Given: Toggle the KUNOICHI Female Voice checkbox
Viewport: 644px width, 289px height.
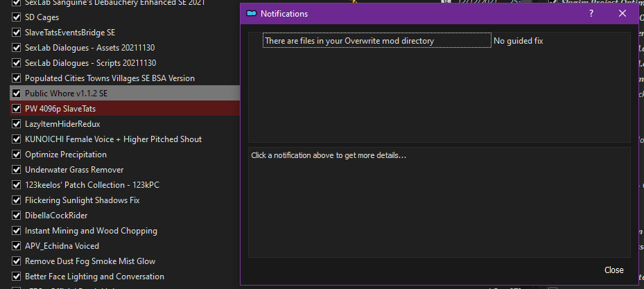Looking at the screenshot, I should (x=17, y=139).
